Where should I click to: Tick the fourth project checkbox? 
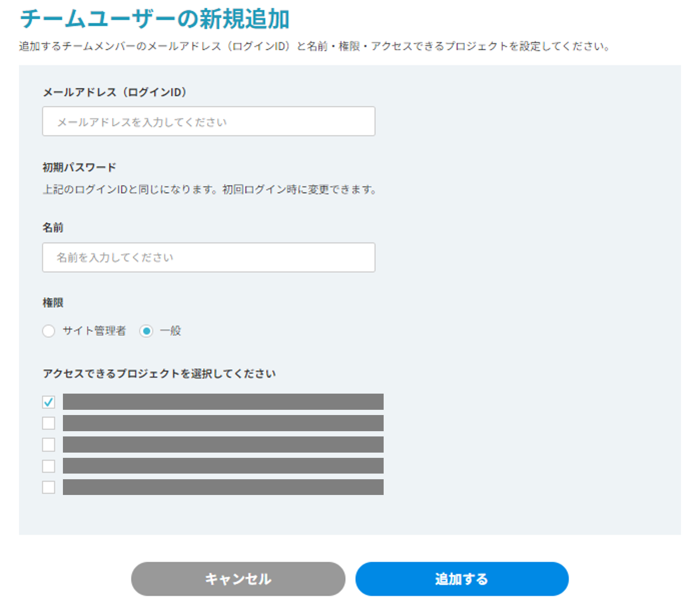49,466
